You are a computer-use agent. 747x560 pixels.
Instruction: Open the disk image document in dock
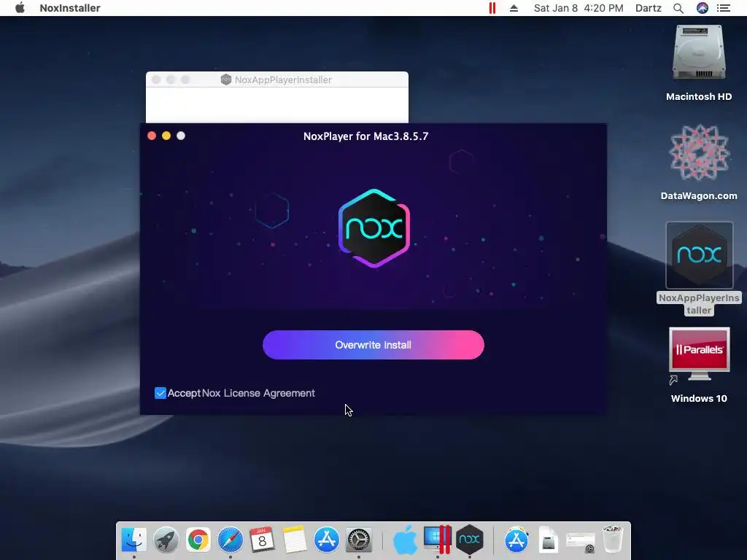[x=549, y=540]
